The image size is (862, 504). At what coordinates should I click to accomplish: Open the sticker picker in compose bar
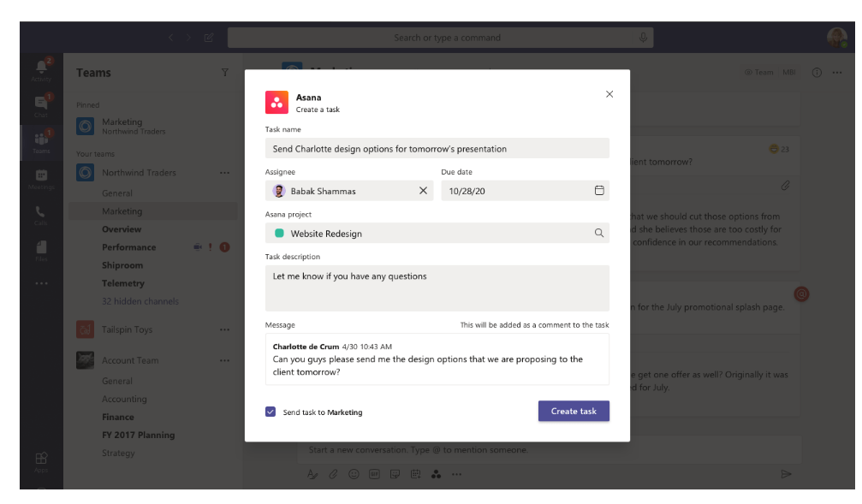point(395,474)
